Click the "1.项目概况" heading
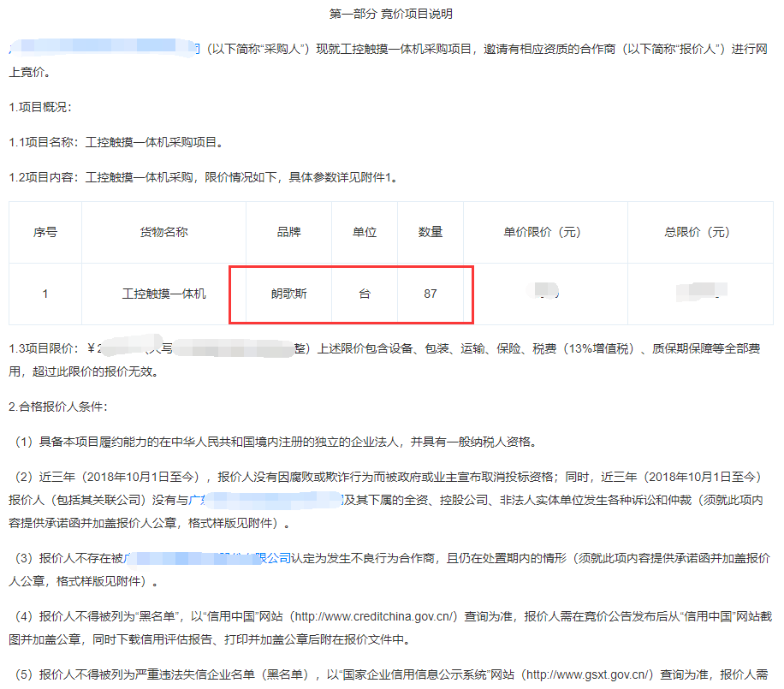The width and height of the screenshot is (784, 689). click(x=40, y=107)
